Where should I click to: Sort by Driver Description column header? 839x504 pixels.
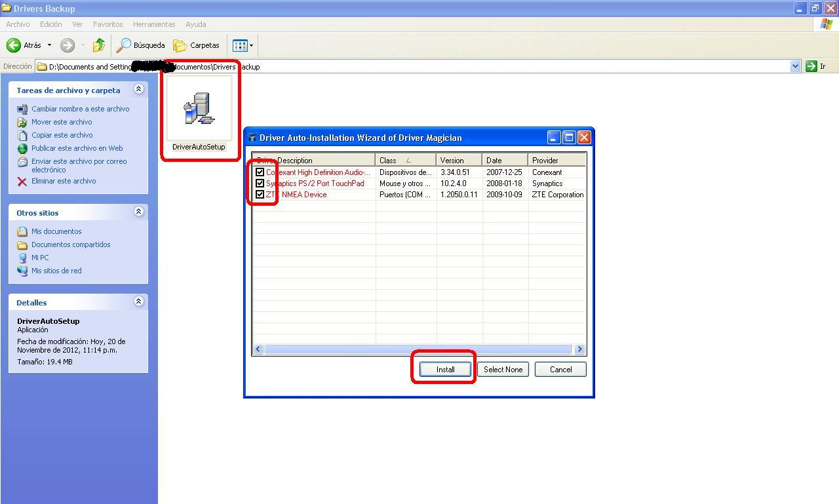(314, 160)
